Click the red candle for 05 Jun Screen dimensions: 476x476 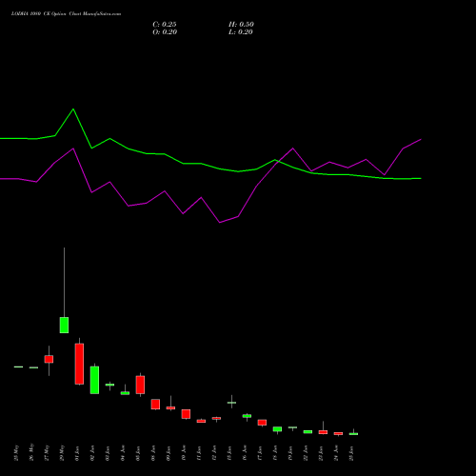point(140,385)
